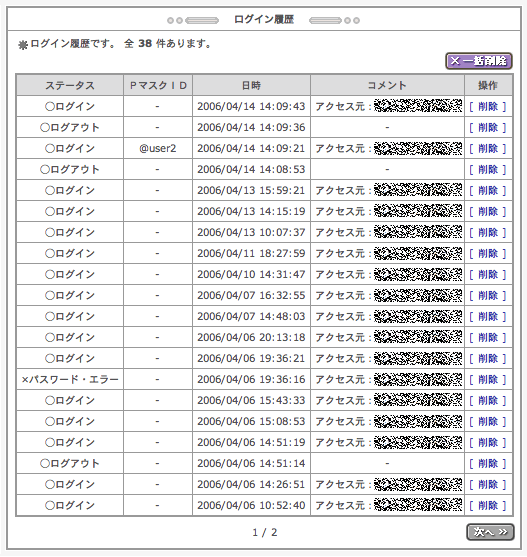Image resolution: width=527 pixels, height=557 pixels.
Task: Click the 一括削除 bulk delete button
Action: tap(479, 61)
